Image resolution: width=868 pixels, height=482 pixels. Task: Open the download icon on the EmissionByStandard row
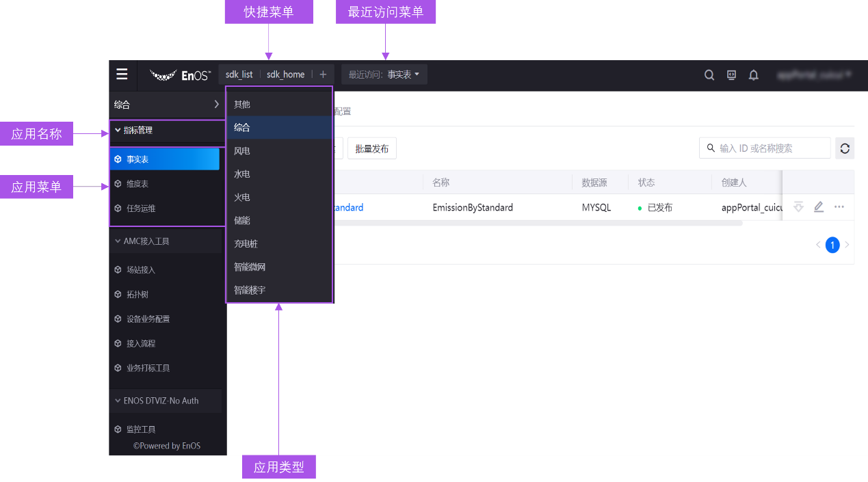tap(798, 206)
